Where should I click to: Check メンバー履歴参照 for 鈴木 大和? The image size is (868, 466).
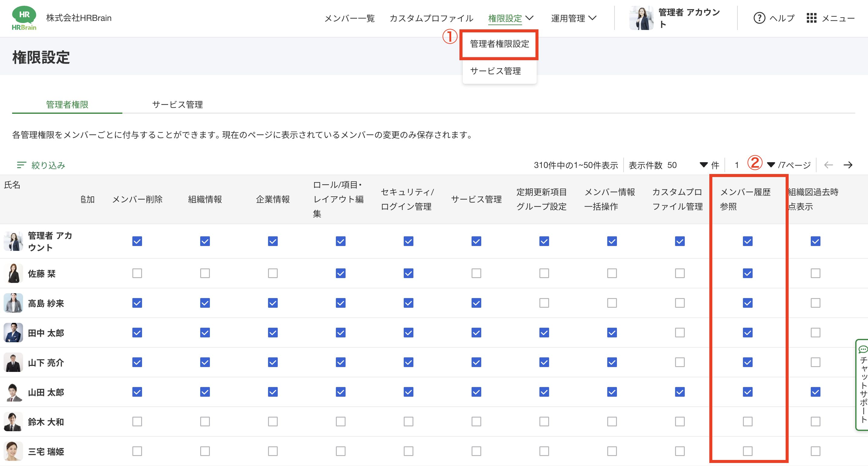coord(747,422)
